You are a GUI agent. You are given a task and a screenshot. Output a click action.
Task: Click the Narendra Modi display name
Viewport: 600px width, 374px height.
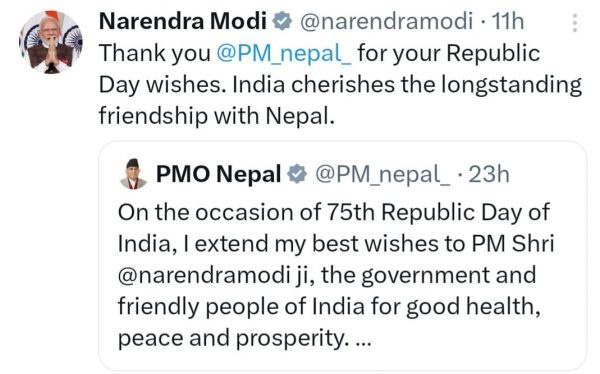[183, 21]
